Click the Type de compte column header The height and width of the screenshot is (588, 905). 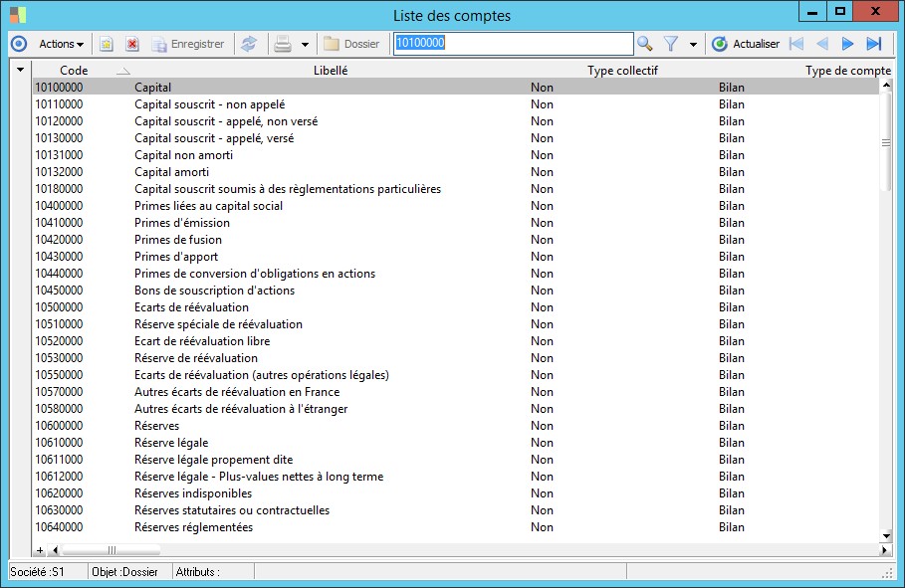pos(848,71)
